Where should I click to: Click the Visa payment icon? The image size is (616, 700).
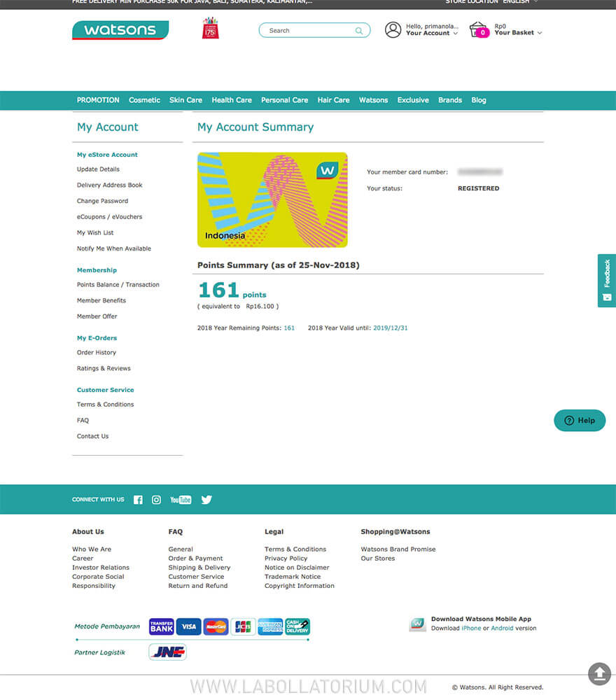coord(189,626)
